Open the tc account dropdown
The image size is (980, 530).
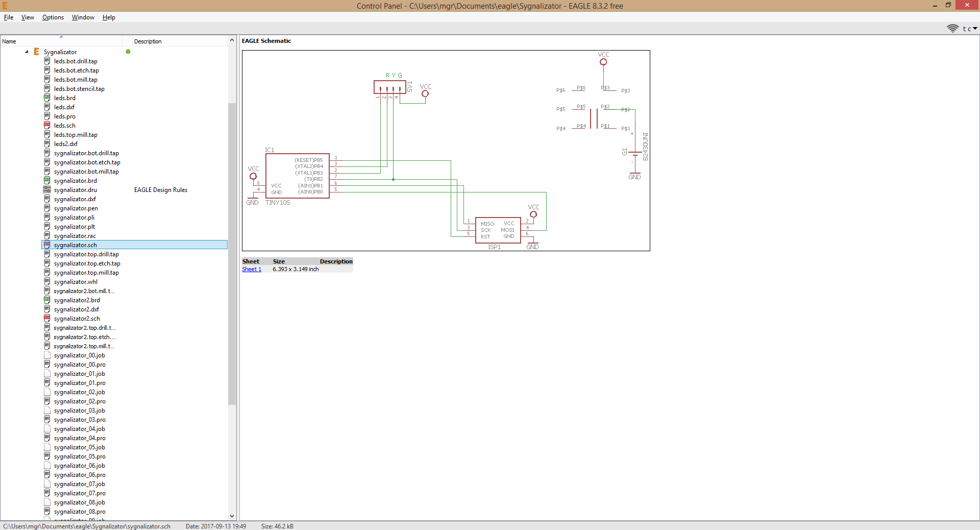coord(970,29)
